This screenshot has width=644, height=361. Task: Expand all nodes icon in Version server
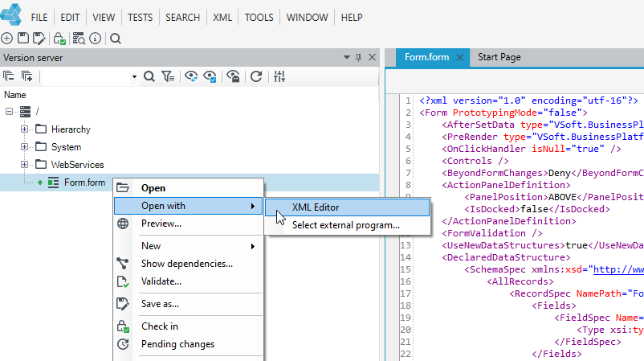(27, 76)
